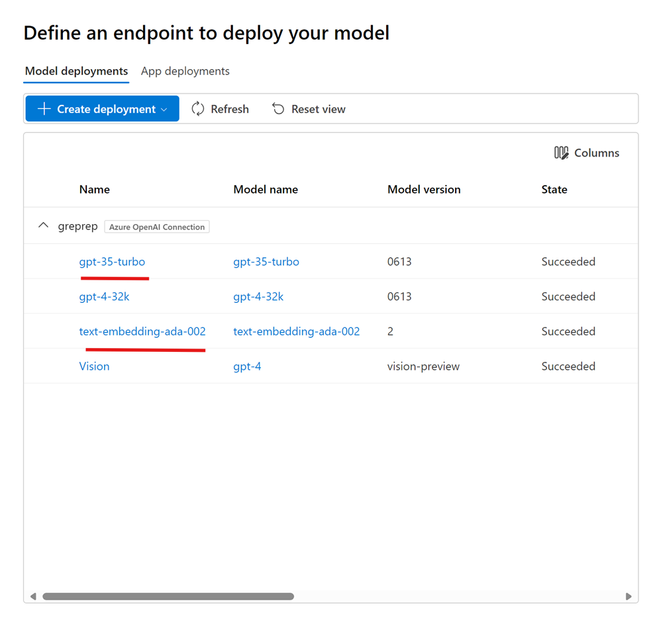Screen dimensions: 649x617
Task: Open the gpt-35-turbo deployment link
Action: click(112, 262)
